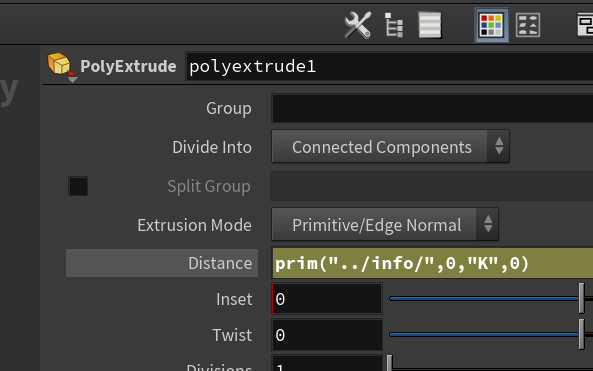Click the Extrusion Mode label
Viewport: 593px width, 371px height.
click(x=194, y=225)
